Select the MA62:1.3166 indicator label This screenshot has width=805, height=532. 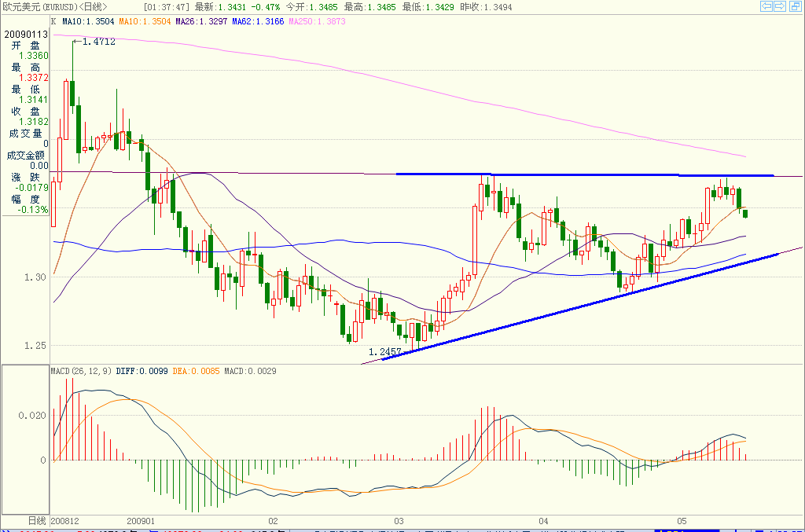click(258, 21)
